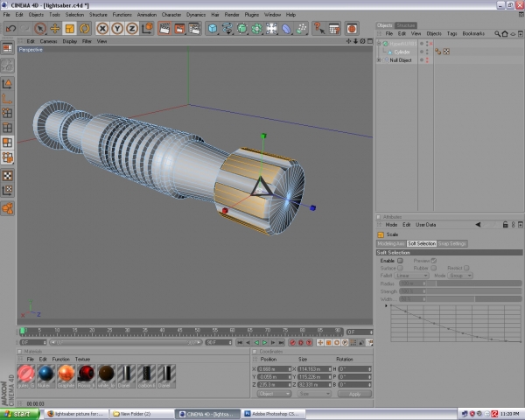Toggle the X axis lock
525x420 pixels.
coord(102,29)
